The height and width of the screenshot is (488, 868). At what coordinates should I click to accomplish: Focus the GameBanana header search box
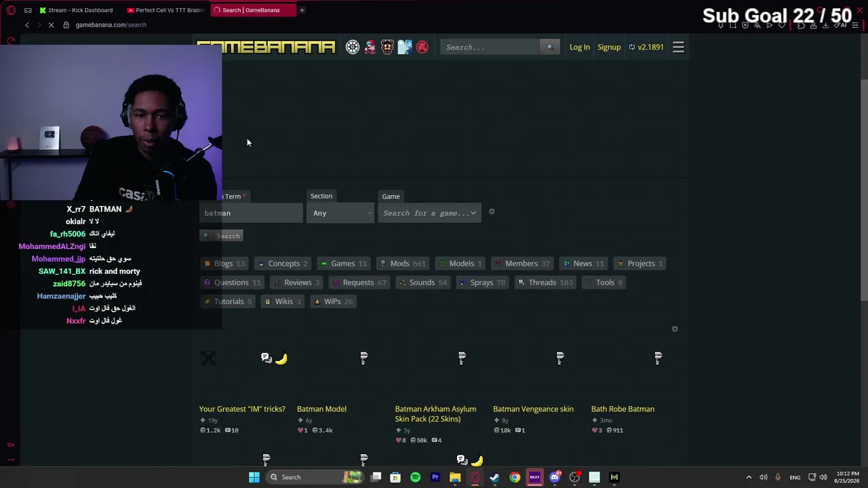(491, 47)
